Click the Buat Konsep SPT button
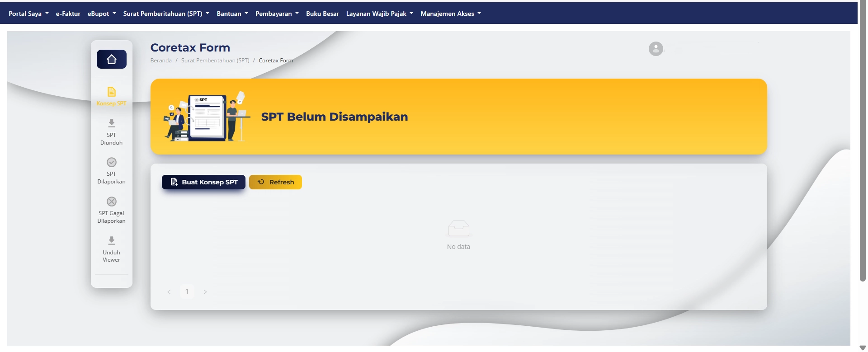 (203, 182)
